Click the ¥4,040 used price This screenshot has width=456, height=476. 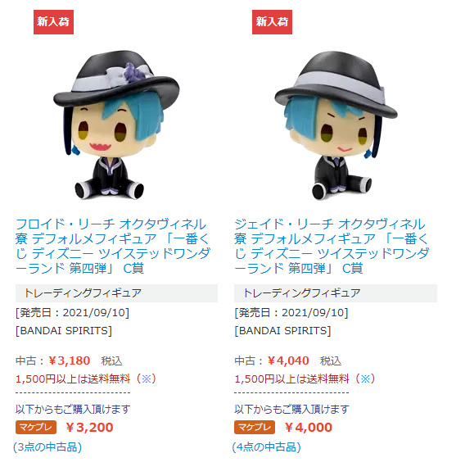(288, 360)
